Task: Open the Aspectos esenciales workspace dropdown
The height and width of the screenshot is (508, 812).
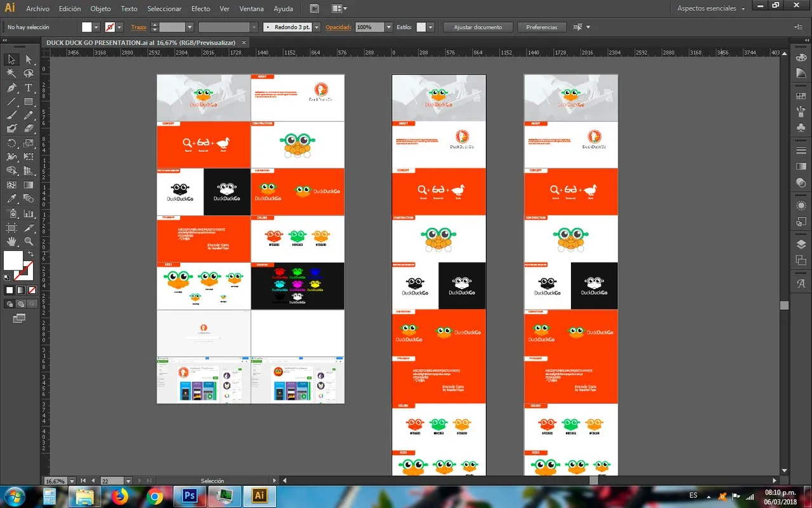Action: pos(710,9)
